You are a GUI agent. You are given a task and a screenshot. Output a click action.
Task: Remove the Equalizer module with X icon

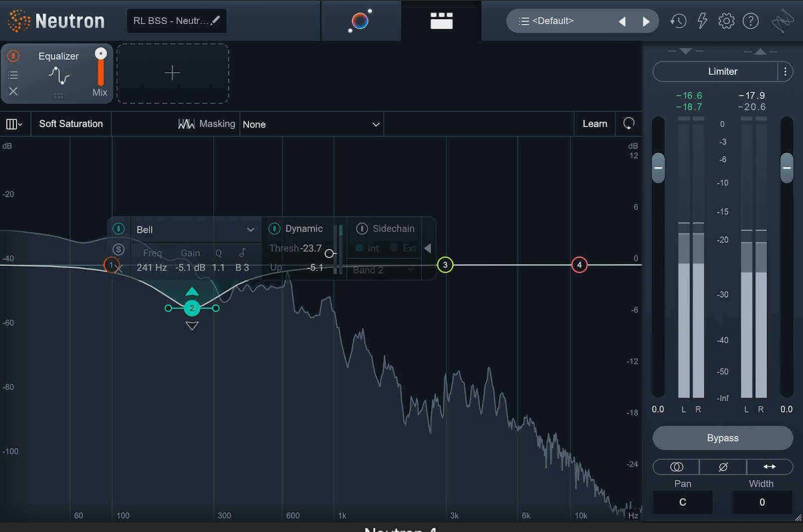[14, 91]
